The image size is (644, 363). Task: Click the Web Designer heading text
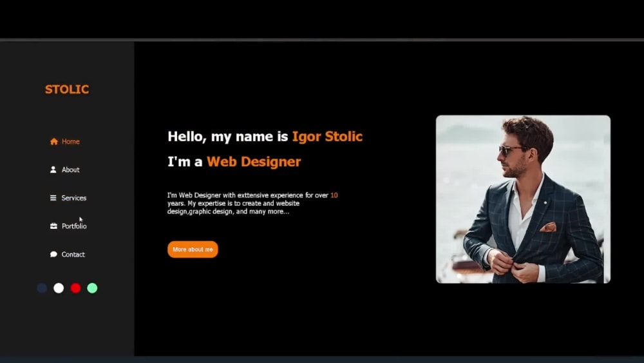(x=254, y=162)
